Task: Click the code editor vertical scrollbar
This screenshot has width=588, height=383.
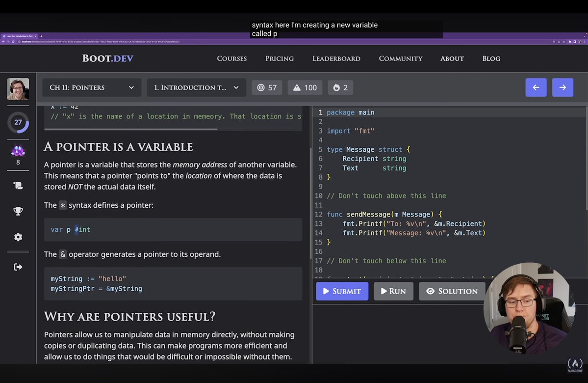Action: [587, 160]
